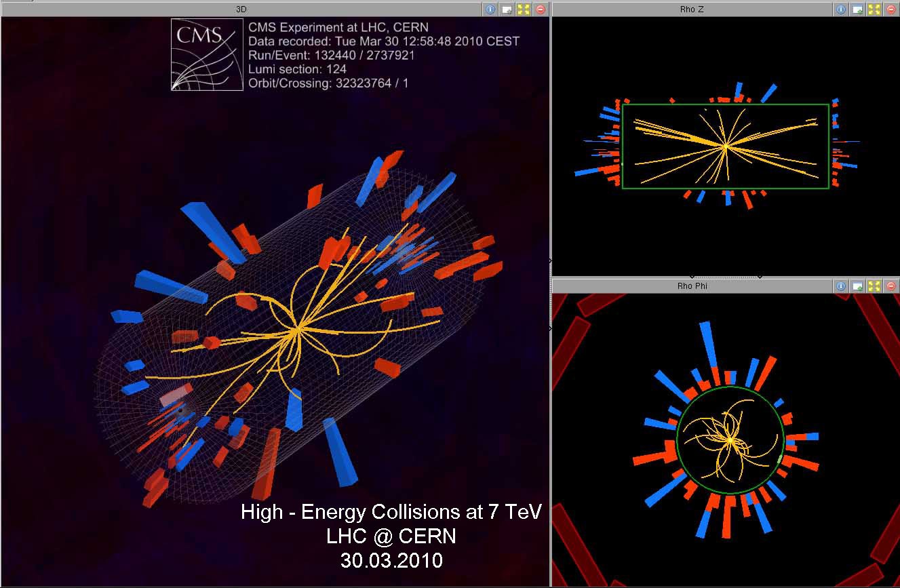Click the CMS logo image
The width and height of the screenshot is (900, 588).
206,54
